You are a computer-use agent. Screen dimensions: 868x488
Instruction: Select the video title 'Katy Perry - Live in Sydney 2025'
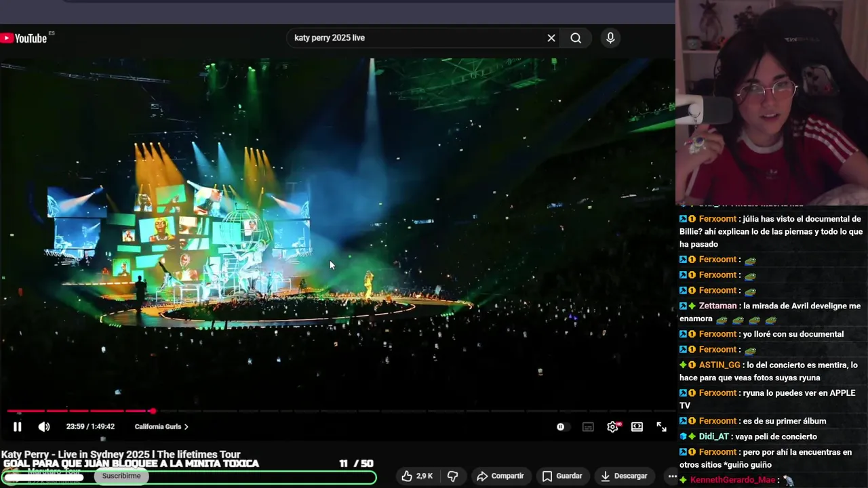[x=121, y=454]
